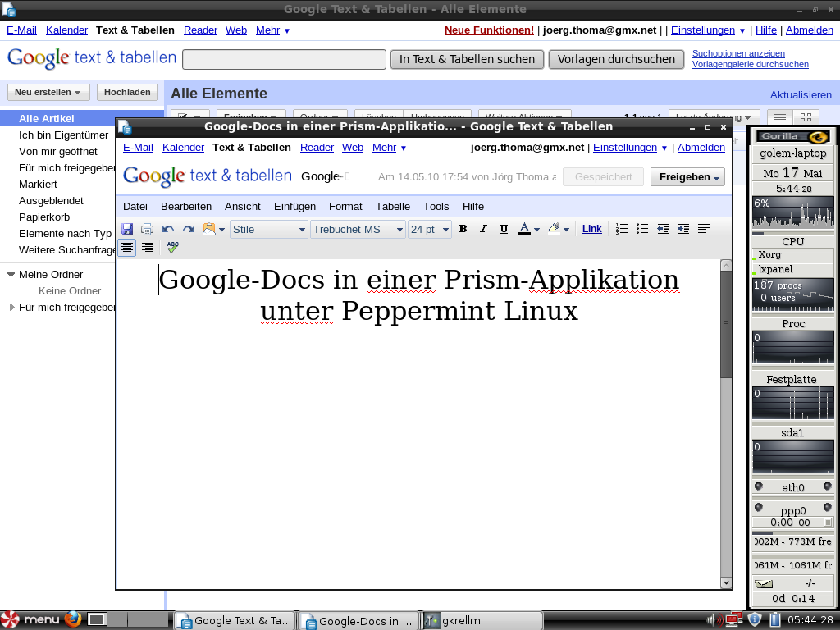Open the Stile styles dropdown

(267, 229)
